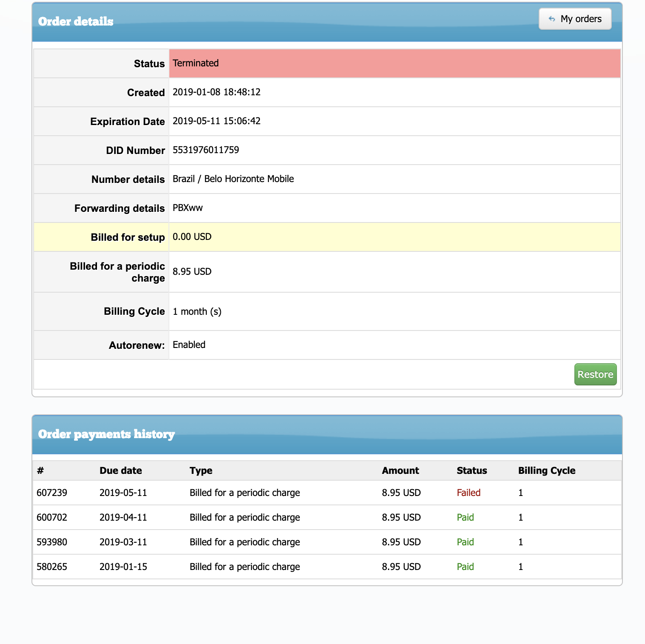Click the highlighted Billed for setup row
This screenshot has height=644, width=645.
pos(327,237)
